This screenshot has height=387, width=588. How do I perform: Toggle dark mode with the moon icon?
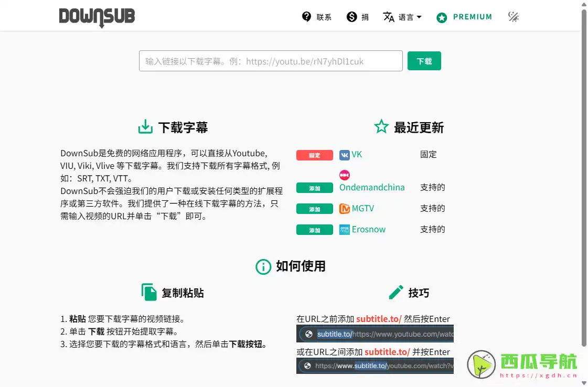pos(513,16)
